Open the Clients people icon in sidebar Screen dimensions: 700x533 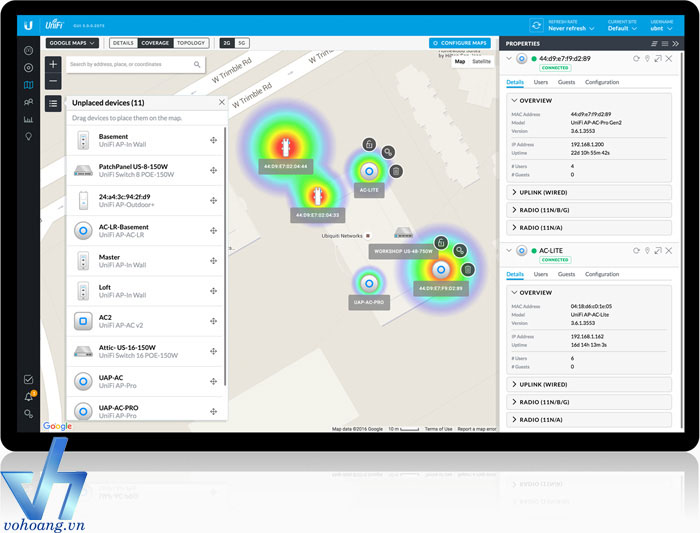click(x=29, y=102)
